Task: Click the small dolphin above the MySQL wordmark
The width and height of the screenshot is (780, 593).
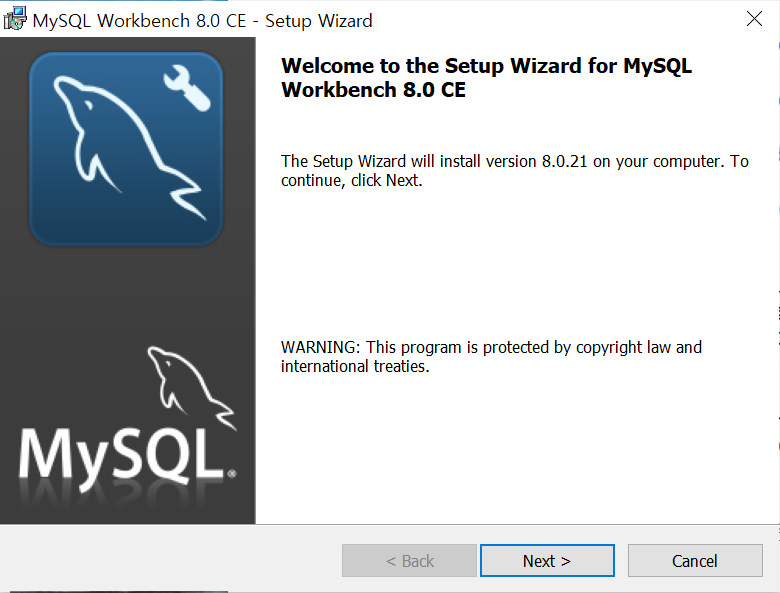Action: (x=192, y=387)
